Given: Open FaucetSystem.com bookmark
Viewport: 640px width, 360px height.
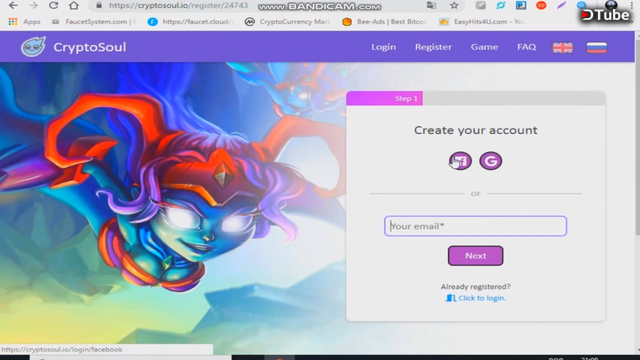Looking at the screenshot, I should point(94,22).
